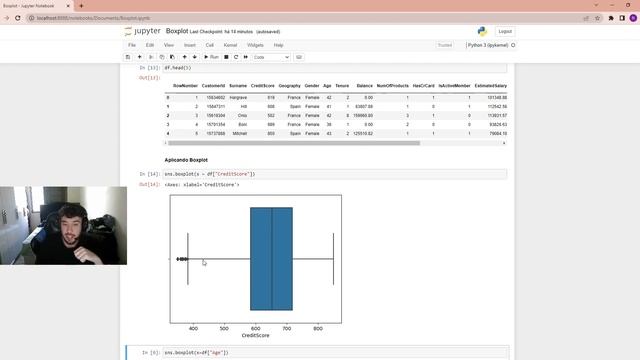This screenshot has width=640, height=360.
Task: Open the Insert menu
Action: (190, 45)
